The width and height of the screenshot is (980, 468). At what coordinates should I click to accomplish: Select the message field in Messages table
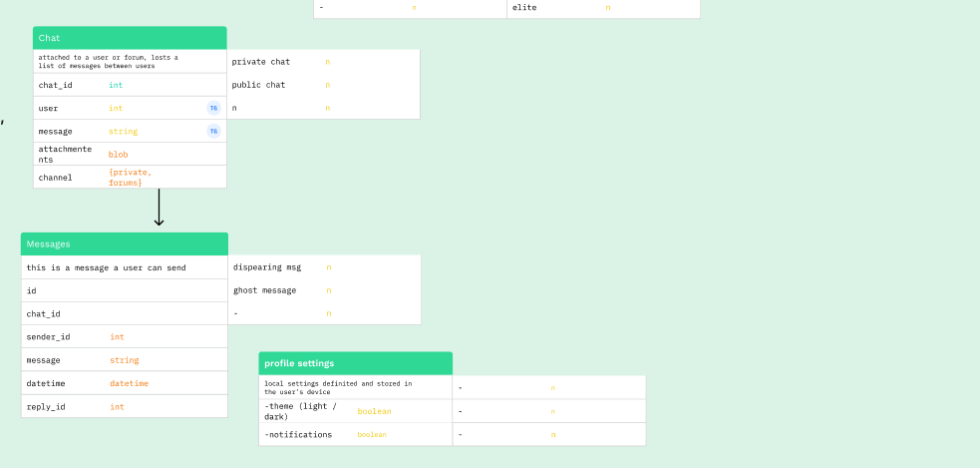coord(43,360)
